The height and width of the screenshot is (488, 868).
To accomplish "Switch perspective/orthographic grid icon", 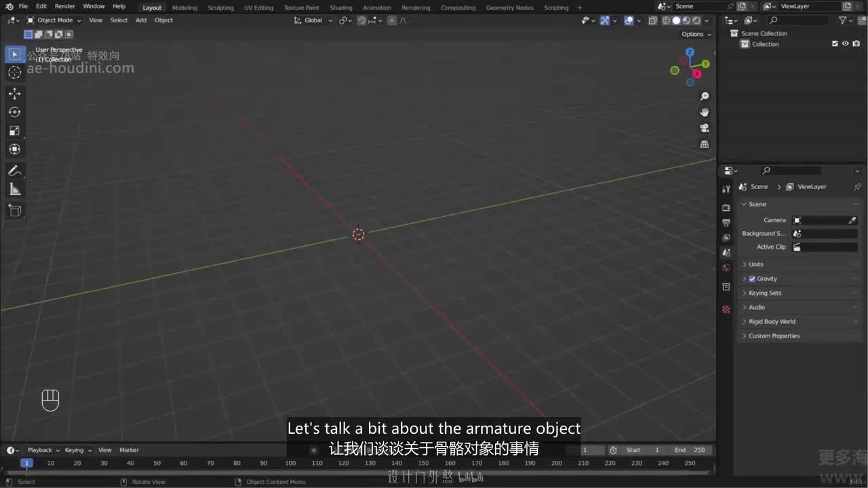I will coord(705,144).
